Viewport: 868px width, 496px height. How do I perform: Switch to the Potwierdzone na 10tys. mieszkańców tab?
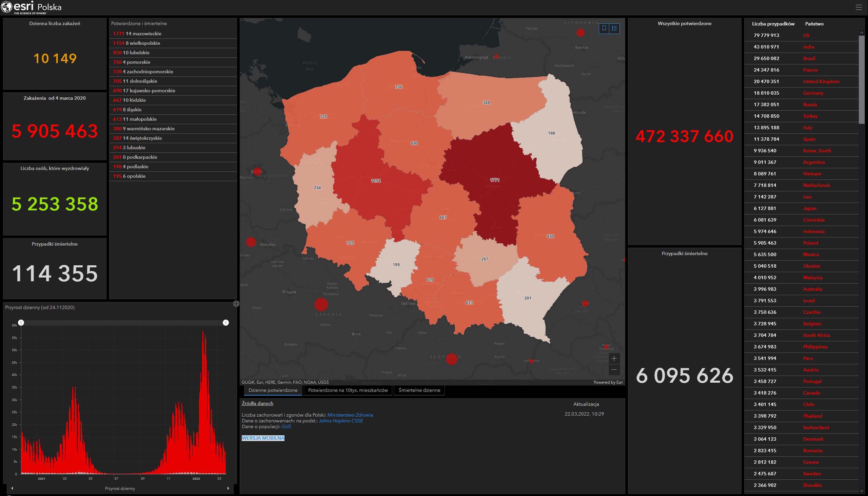click(348, 390)
